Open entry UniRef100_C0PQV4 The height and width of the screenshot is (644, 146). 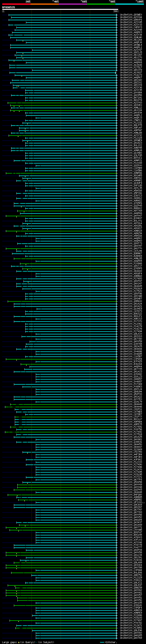point(131,359)
